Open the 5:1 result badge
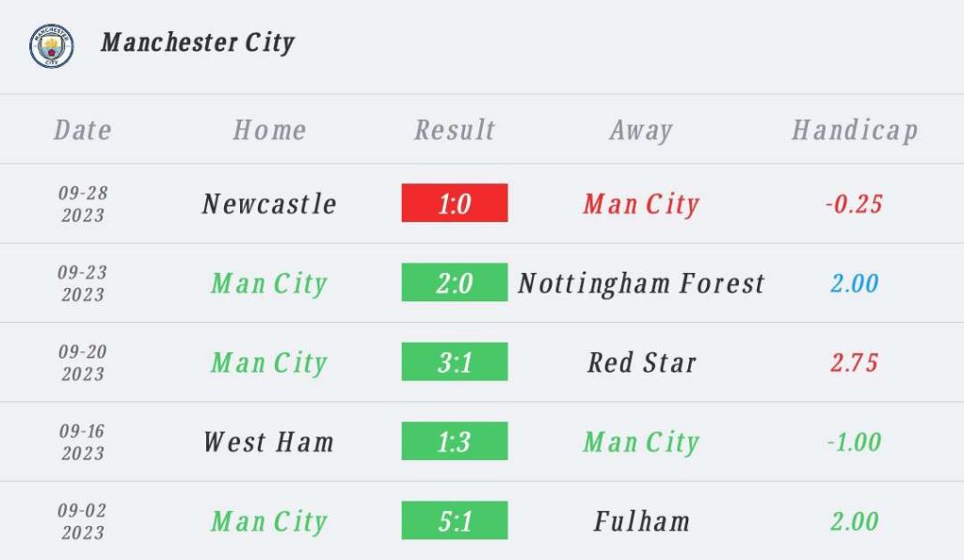Image resolution: width=964 pixels, height=560 pixels. [x=455, y=520]
